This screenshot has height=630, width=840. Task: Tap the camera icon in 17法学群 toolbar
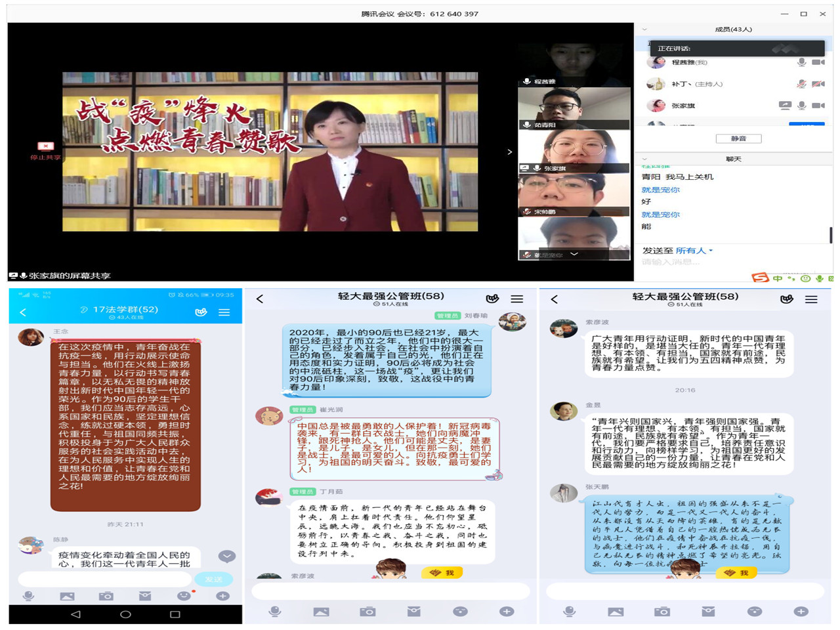point(106,596)
